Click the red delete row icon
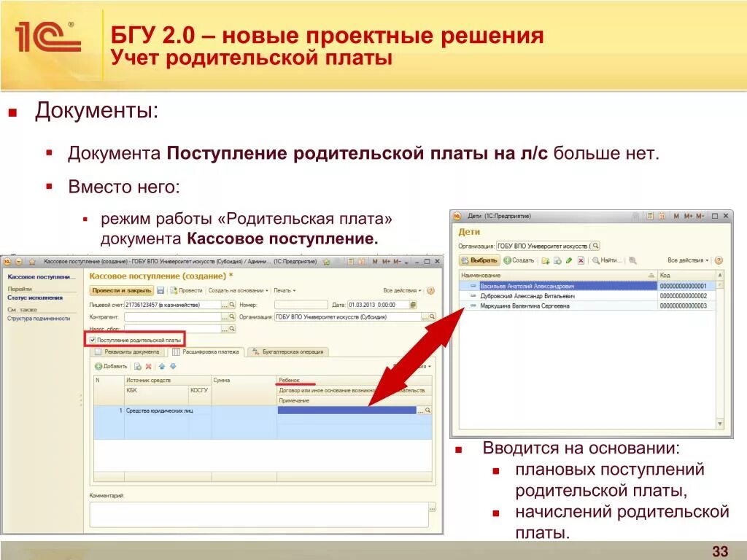The image size is (747, 560). point(148,366)
